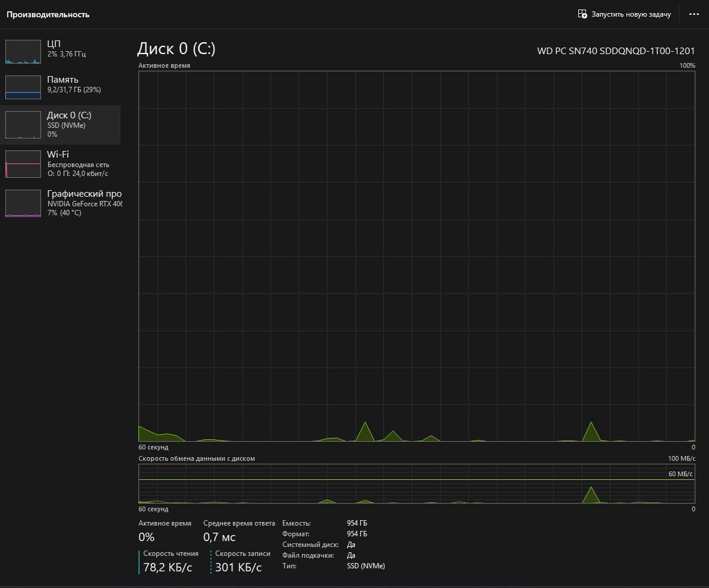Click 'Запустить новую задачу' button label
Image resolution: width=709 pixels, height=588 pixels.
tap(631, 14)
